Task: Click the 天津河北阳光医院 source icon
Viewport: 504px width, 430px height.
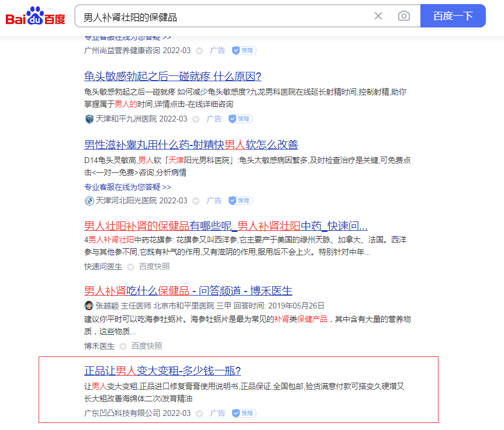Action: tap(89, 200)
